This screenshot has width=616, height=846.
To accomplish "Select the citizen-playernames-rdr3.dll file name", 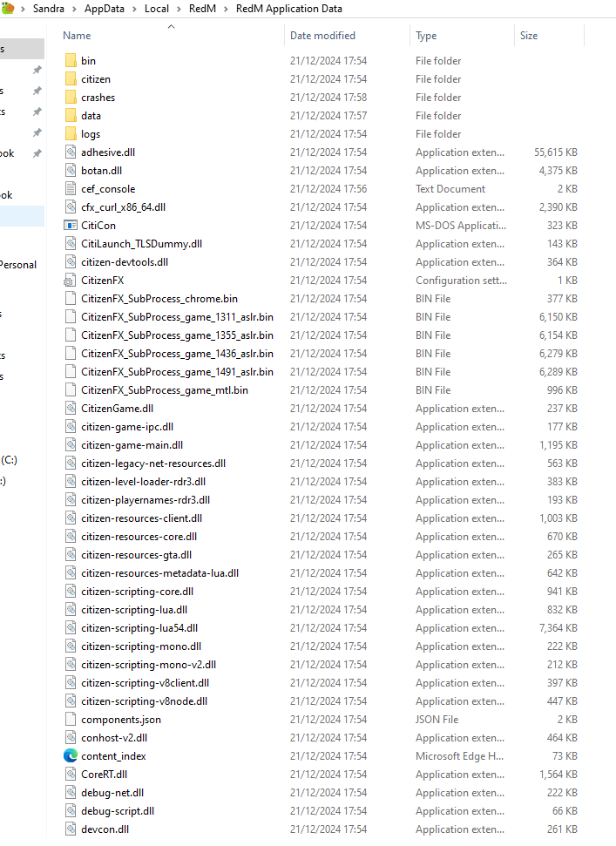I will [146, 500].
